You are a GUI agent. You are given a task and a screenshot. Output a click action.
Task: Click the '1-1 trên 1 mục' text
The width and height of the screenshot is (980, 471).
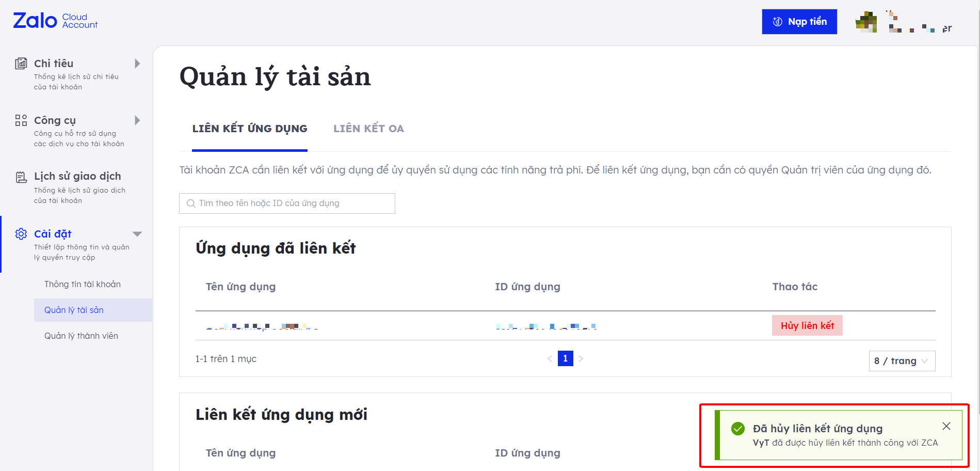(226, 359)
